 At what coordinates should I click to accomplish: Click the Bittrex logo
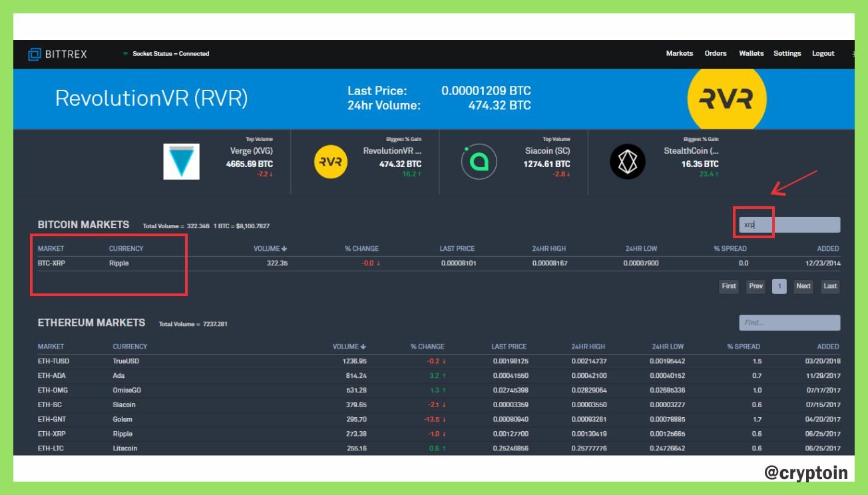pyautogui.click(x=57, y=54)
